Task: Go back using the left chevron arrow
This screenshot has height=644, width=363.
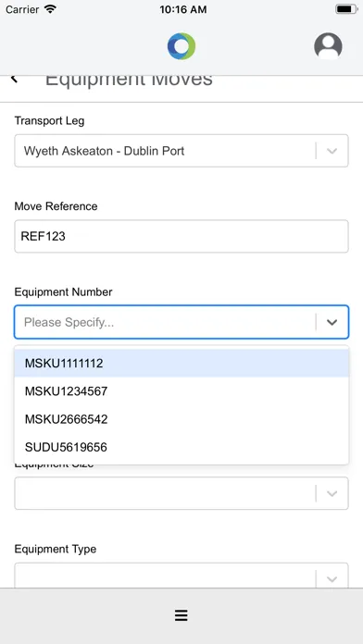Action: click(15, 79)
